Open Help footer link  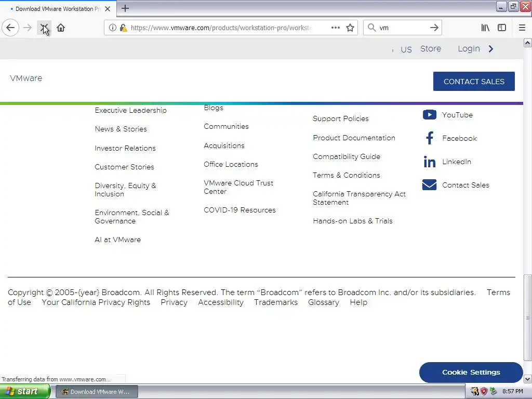pyautogui.click(x=358, y=302)
